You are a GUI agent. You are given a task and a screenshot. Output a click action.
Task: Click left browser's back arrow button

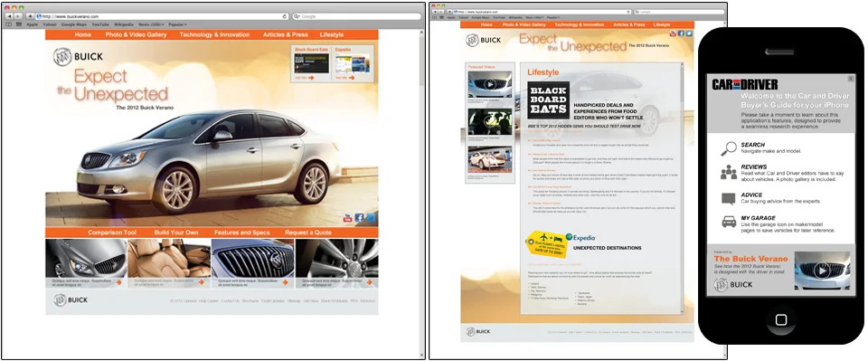pos(9,16)
